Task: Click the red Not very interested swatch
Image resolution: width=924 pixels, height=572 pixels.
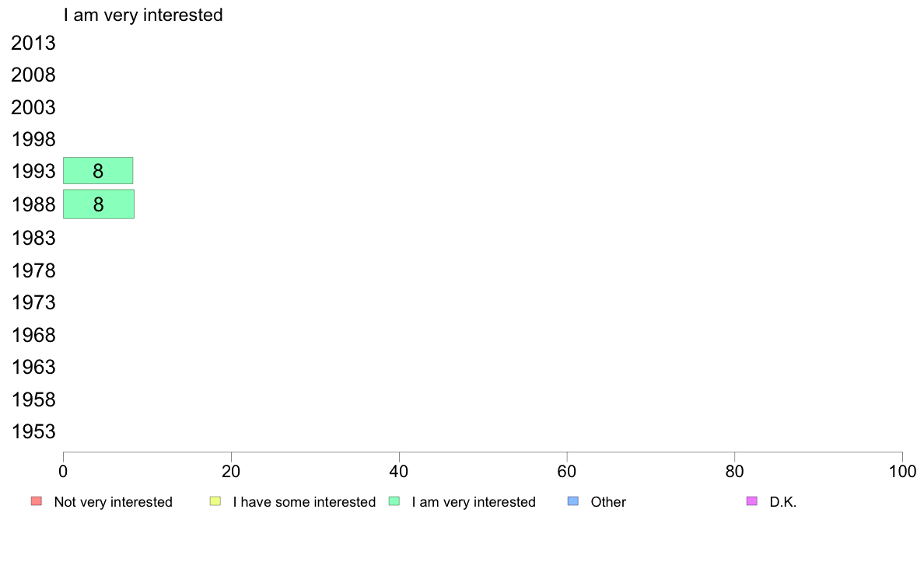Action: [x=37, y=501]
